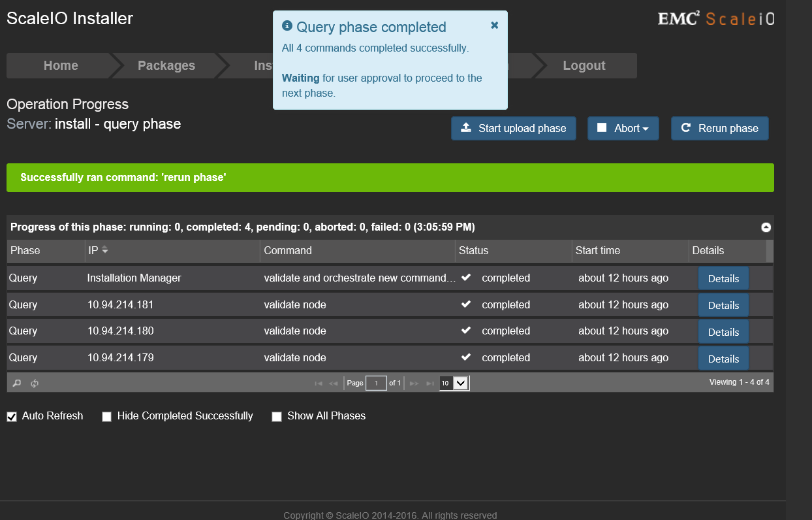Sort by the IP column header
The width and height of the screenshot is (812, 520).
coord(173,250)
